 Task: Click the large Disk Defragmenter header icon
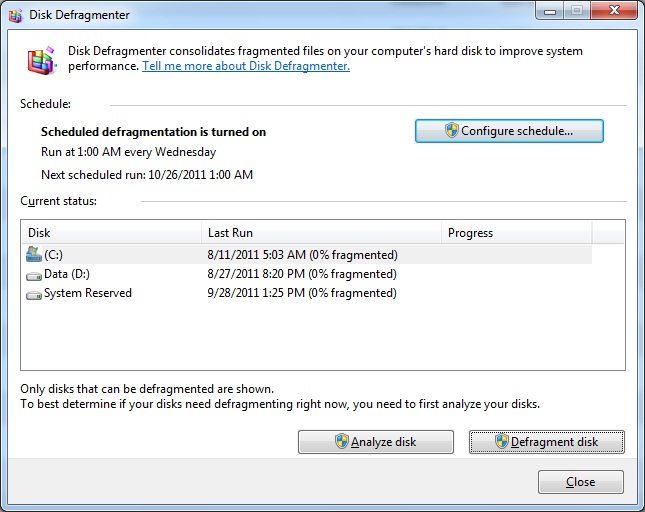[42, 61]
